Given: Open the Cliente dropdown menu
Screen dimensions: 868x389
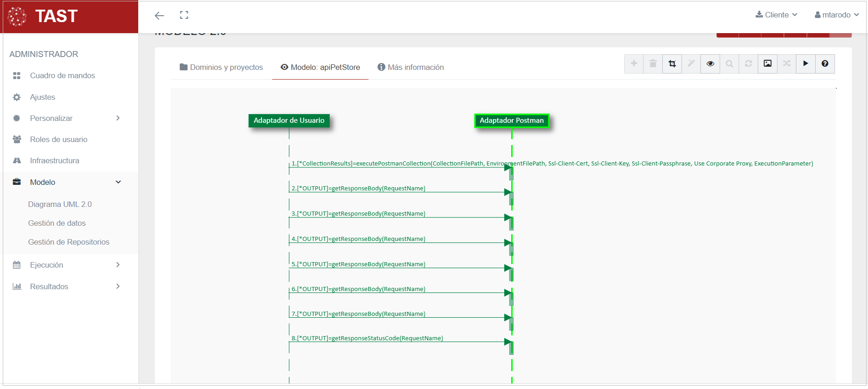Looking at the screenshot, I should coord(776,15).
